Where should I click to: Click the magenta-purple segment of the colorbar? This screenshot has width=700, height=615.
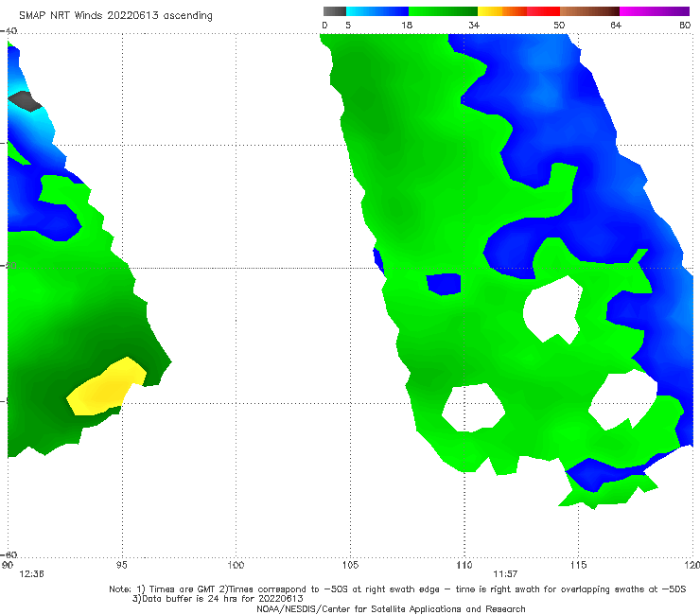(x=655, y=11)
